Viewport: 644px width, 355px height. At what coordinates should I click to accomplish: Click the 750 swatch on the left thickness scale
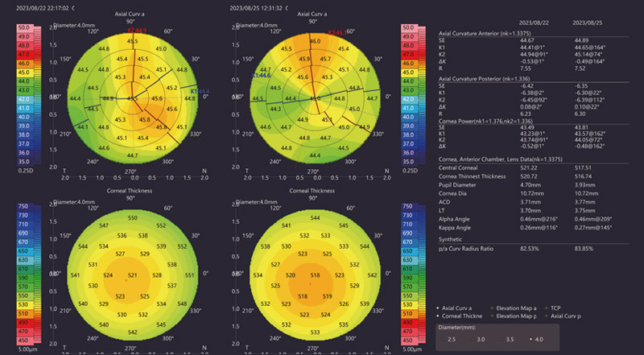(24, 206)
